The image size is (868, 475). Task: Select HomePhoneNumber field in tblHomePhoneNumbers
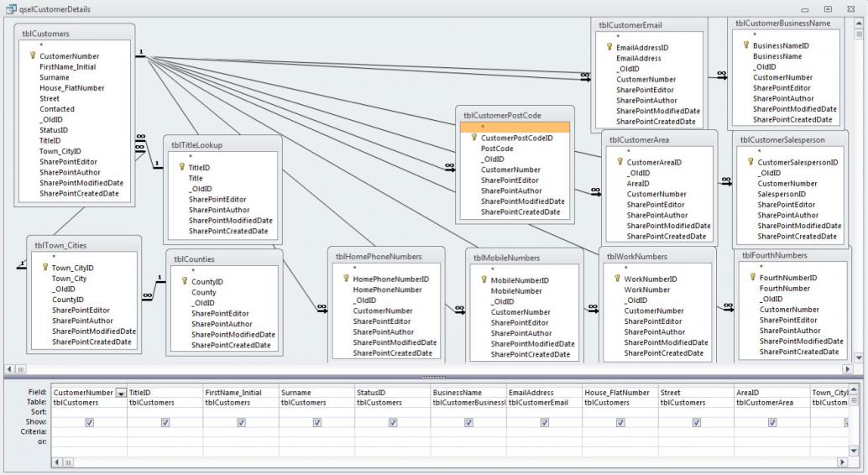coord(387,290)
